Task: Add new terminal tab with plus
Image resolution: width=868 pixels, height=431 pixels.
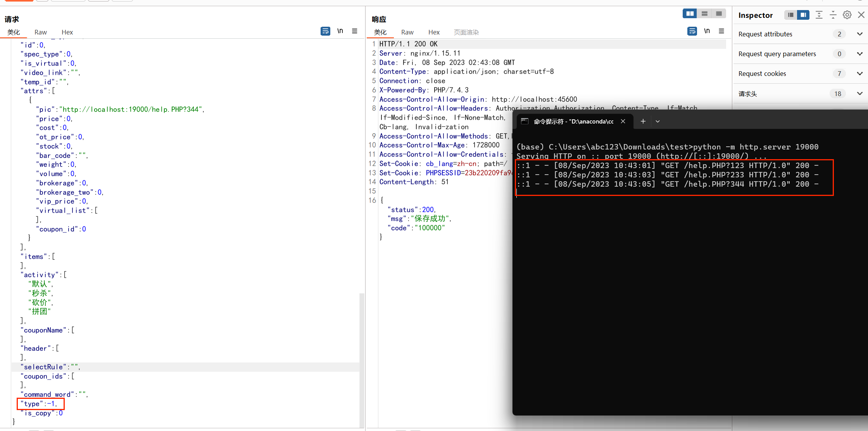Action: [643, 121]
